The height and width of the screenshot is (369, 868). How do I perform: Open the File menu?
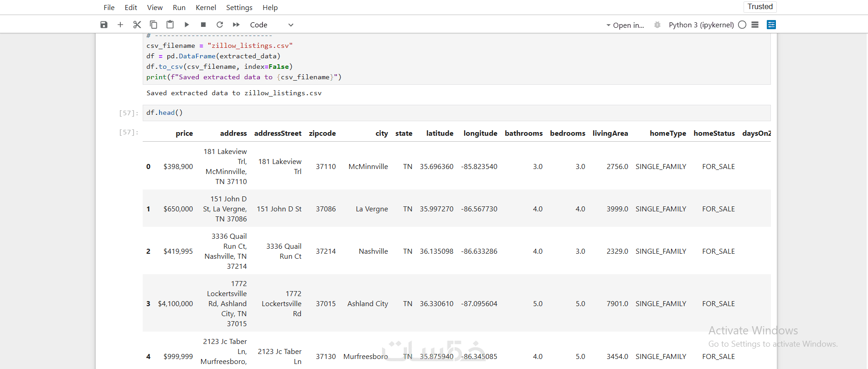pyautogui.click(x=109, y=8)
